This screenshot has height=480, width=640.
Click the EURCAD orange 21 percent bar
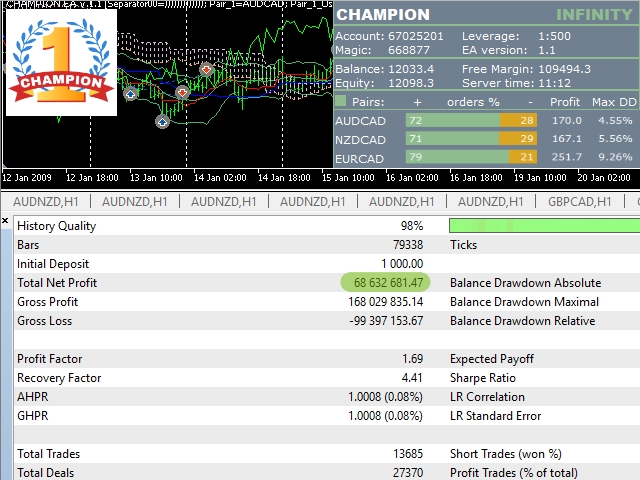tap(522, 157)
